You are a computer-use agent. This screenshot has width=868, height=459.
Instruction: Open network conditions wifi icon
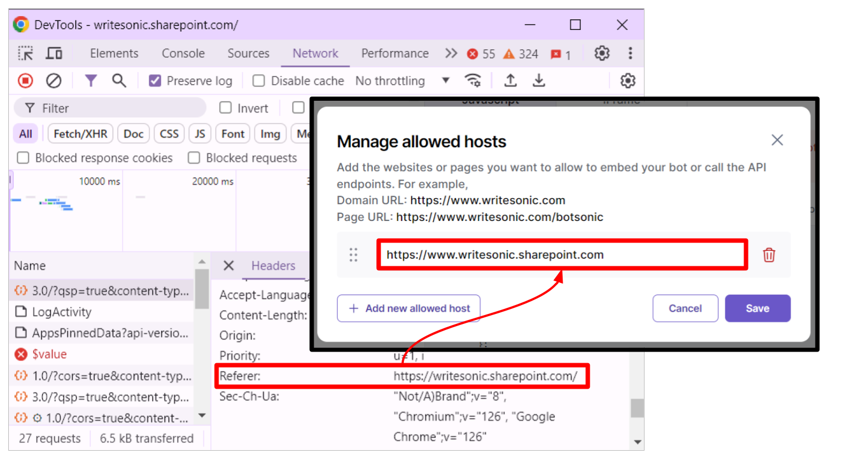(473, 81)
